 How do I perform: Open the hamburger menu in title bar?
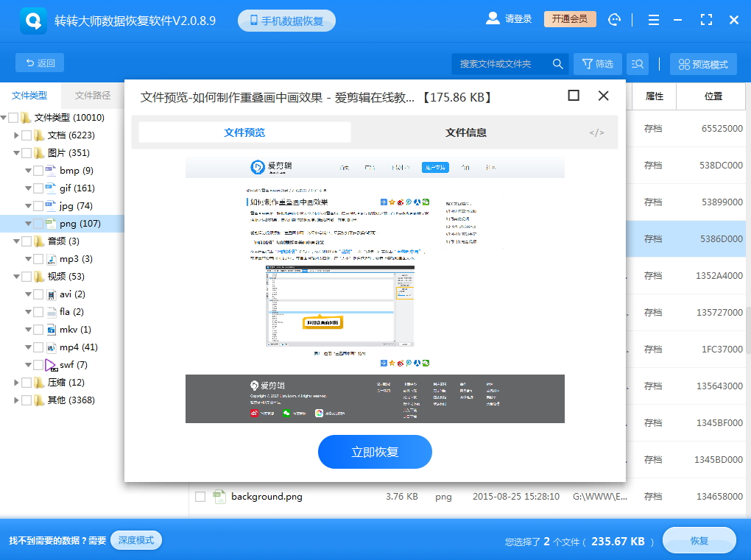[x=653, y=20]
